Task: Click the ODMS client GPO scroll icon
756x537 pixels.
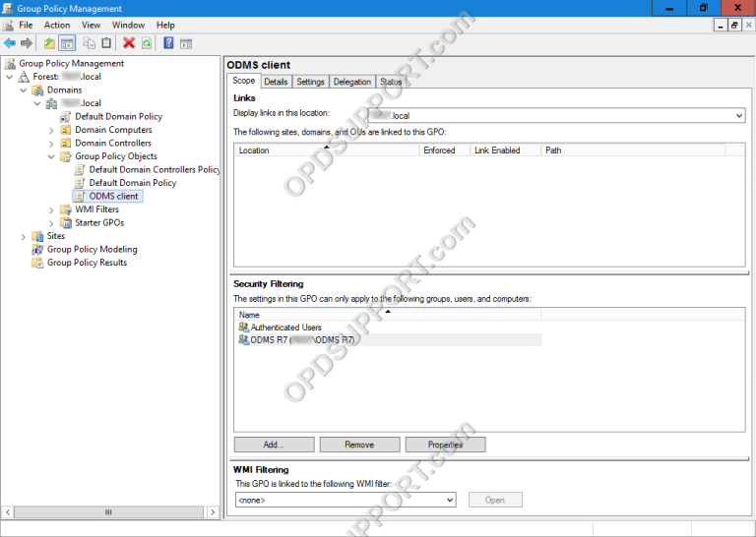Action: [80, 196]
